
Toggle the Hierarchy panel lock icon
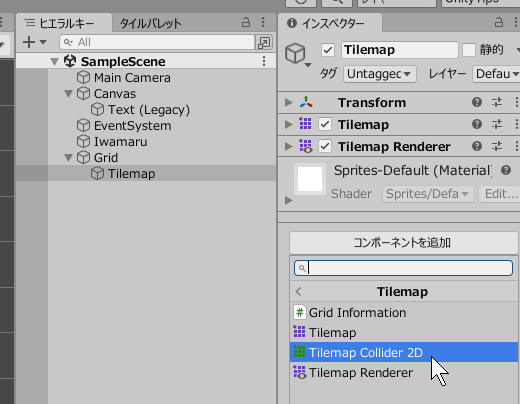tap(246, 22)
